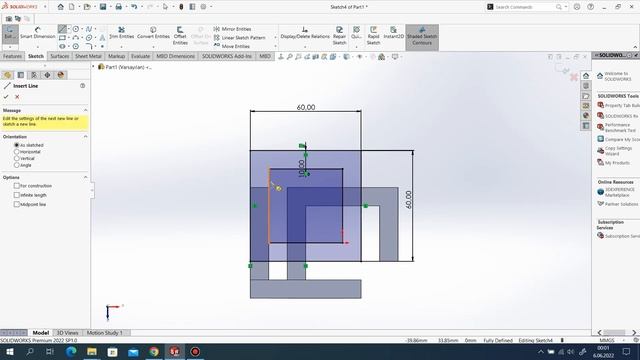Collapse the Message section

[x=85, y=110]
